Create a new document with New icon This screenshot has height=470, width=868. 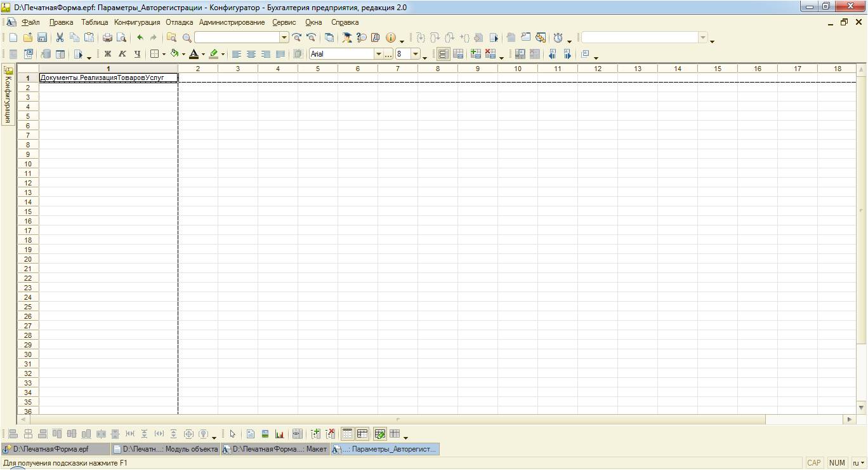[x=13, y=38]
